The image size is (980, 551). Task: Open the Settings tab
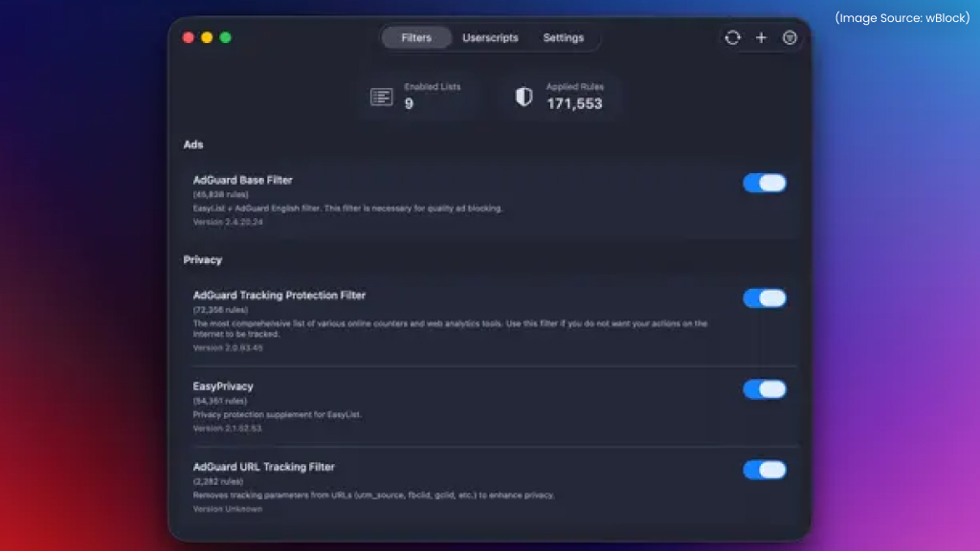(x=563, y=37)
